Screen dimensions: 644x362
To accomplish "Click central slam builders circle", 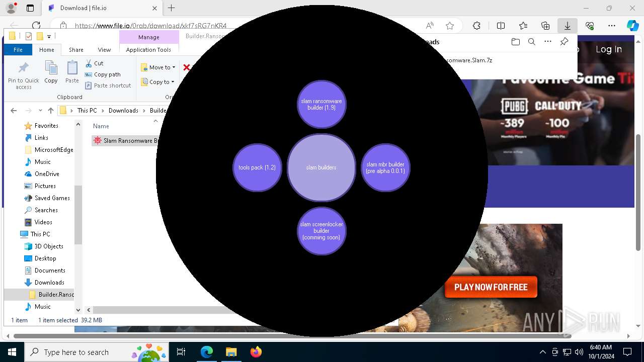I will tap(321, 167).
